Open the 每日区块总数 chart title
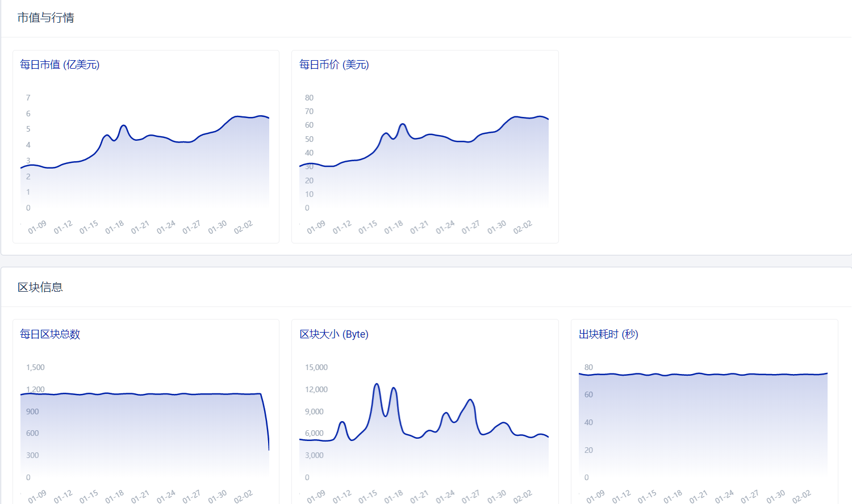The width and height of the screenshot is (852, 504). tap(50, 334)
